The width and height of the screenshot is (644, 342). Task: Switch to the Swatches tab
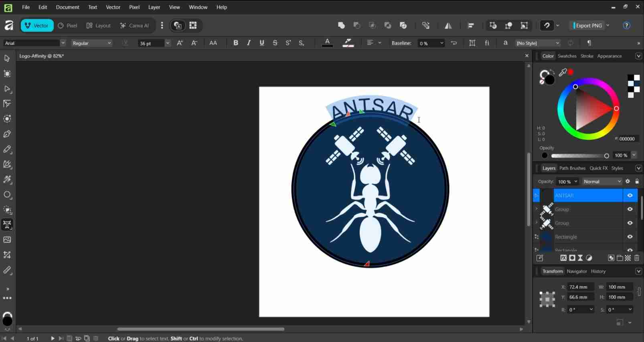click(x=567, y=56)
